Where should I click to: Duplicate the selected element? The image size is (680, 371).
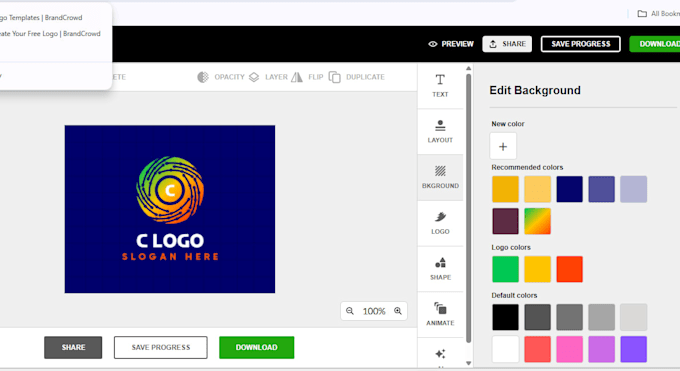(x=356, y=77)
